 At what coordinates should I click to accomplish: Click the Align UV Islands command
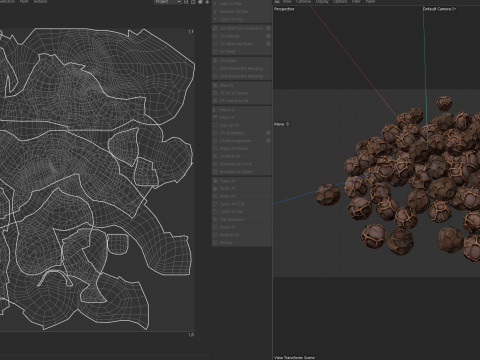(241, 148)
